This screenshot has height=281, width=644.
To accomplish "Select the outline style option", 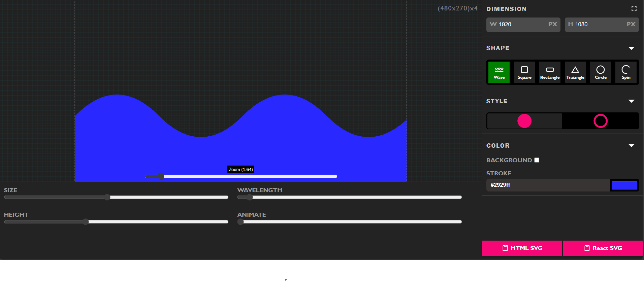I will 600,121.
